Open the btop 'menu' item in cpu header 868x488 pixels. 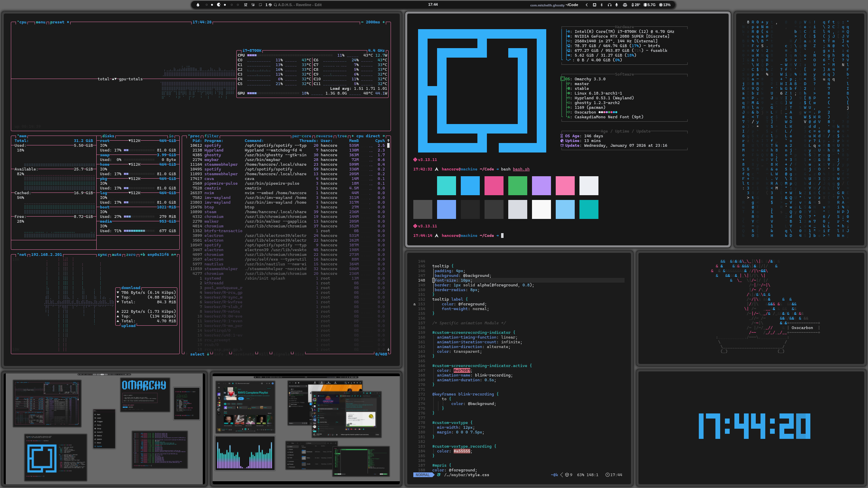point(40,22)
